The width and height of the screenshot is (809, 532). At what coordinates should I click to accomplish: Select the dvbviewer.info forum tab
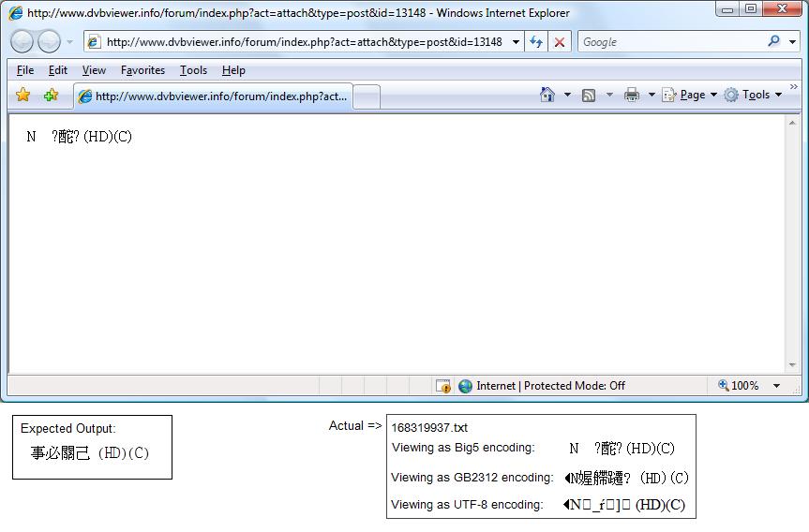[x=213, y=96]
